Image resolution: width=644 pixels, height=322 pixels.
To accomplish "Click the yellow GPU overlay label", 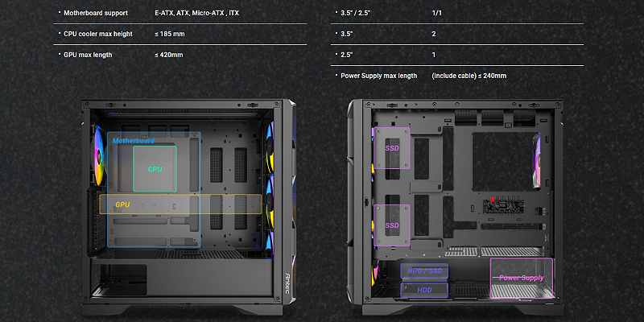I will (x=122, y=204).
